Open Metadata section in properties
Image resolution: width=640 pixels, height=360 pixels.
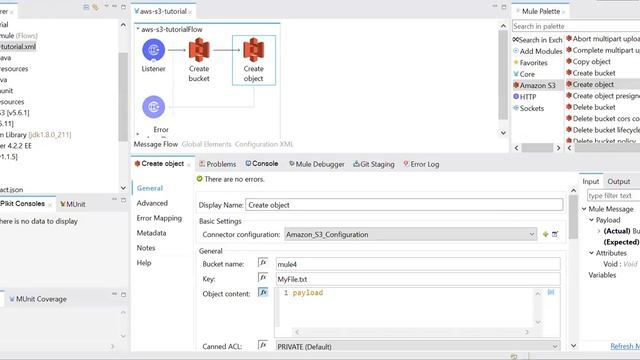point(151,233)
